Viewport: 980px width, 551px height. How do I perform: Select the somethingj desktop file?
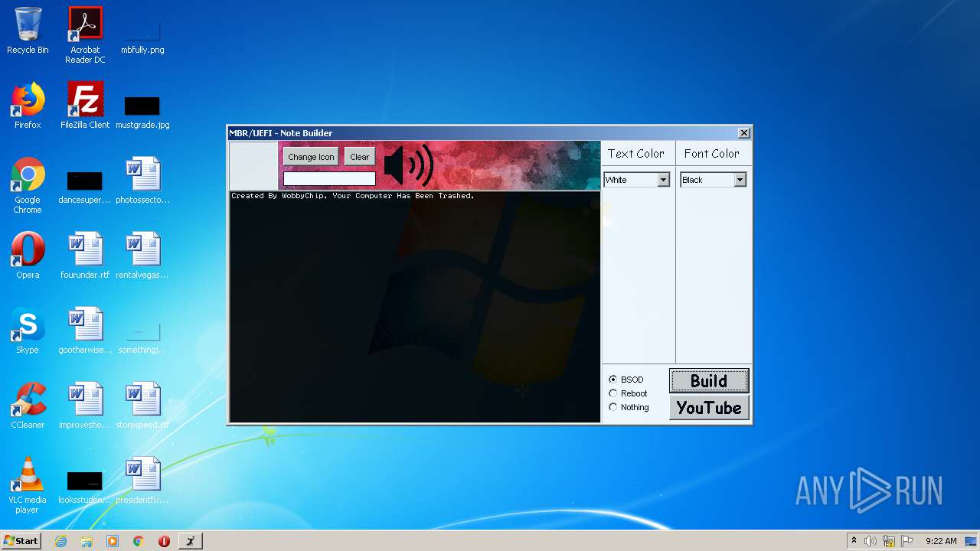pyautogui.click(x=142, y=337)
